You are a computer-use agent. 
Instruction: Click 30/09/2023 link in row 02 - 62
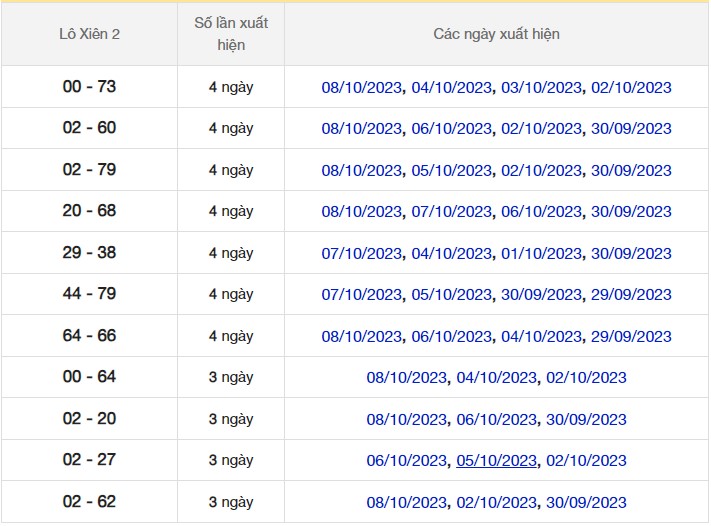(x=586, y=503)
